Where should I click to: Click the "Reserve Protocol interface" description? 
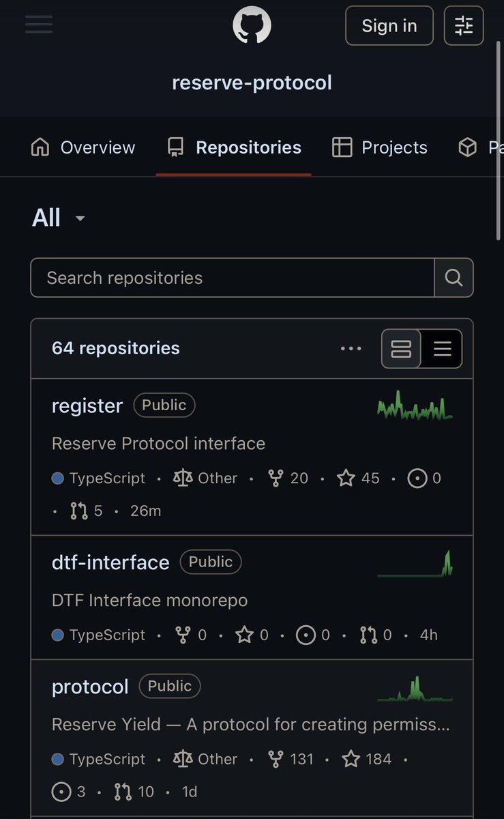click(158, 444)
